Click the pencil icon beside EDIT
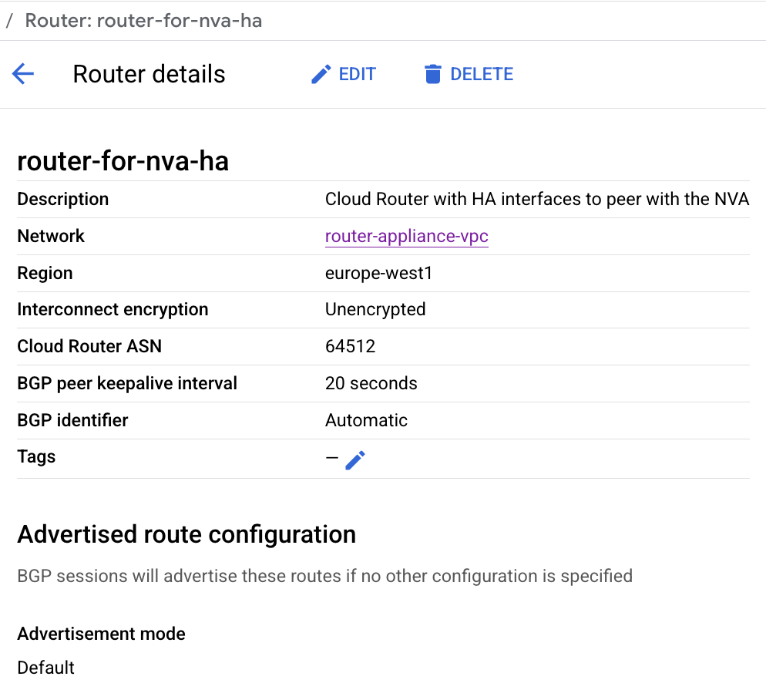Screen dimensions: 766x700 (x=321, y=74)
